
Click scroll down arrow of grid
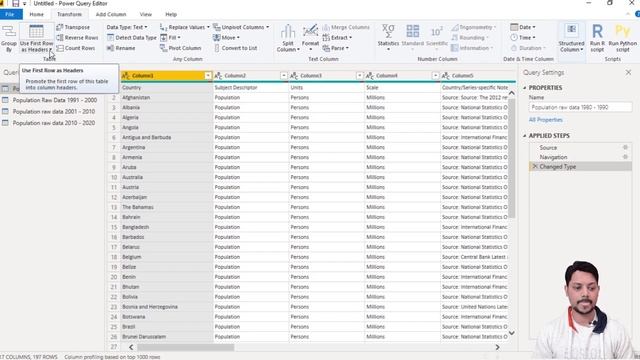coord(511,333)
